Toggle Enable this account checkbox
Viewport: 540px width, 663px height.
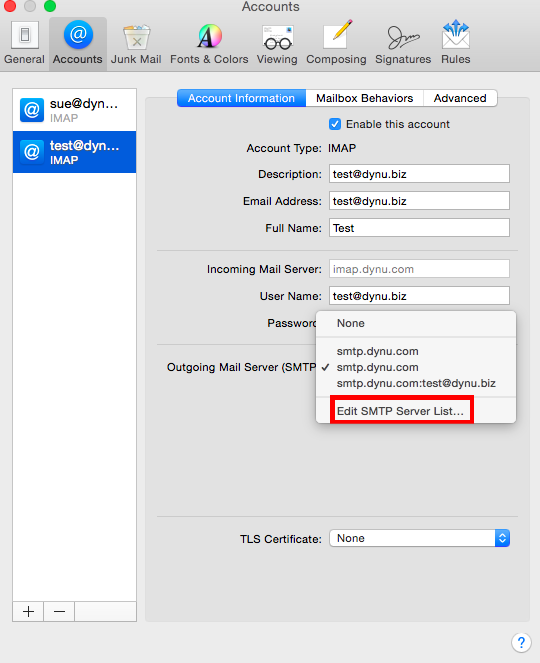[x=335, y=124]
